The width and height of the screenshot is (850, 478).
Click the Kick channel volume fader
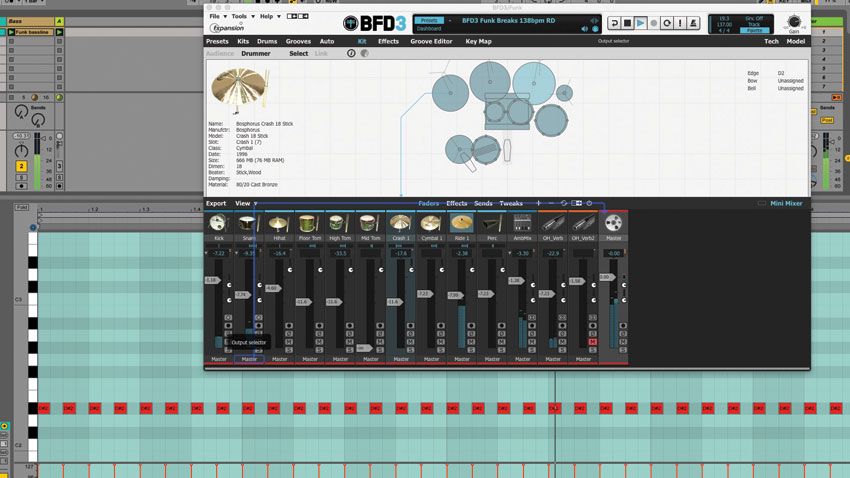(211, 280)
